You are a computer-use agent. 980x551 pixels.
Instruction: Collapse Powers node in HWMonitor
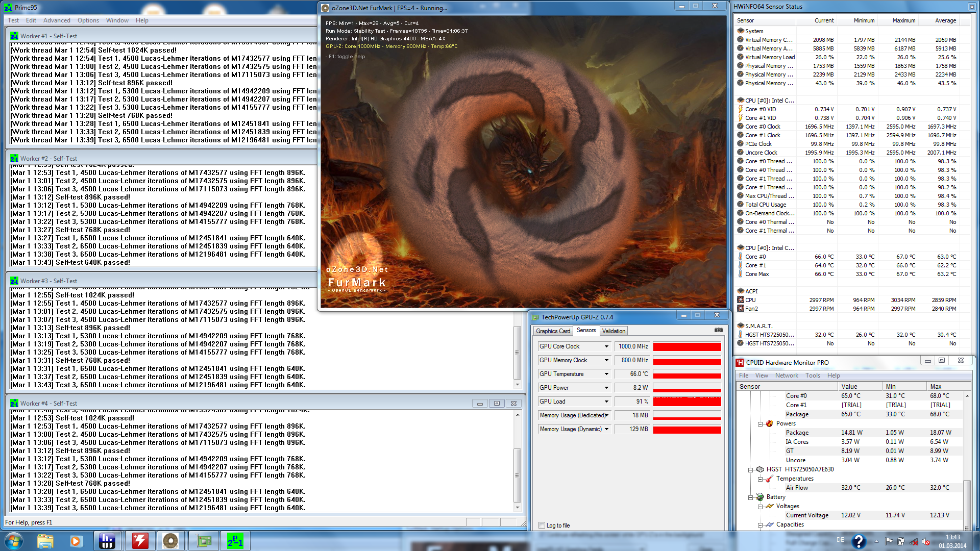coord(760,423)
